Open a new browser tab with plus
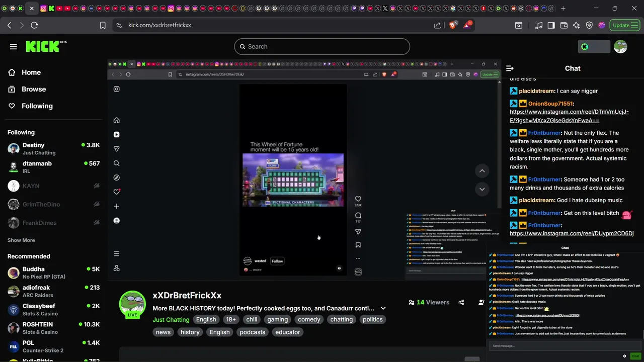Image resolution: width=644 pixels, height=362 pixels. coord(563,9)
